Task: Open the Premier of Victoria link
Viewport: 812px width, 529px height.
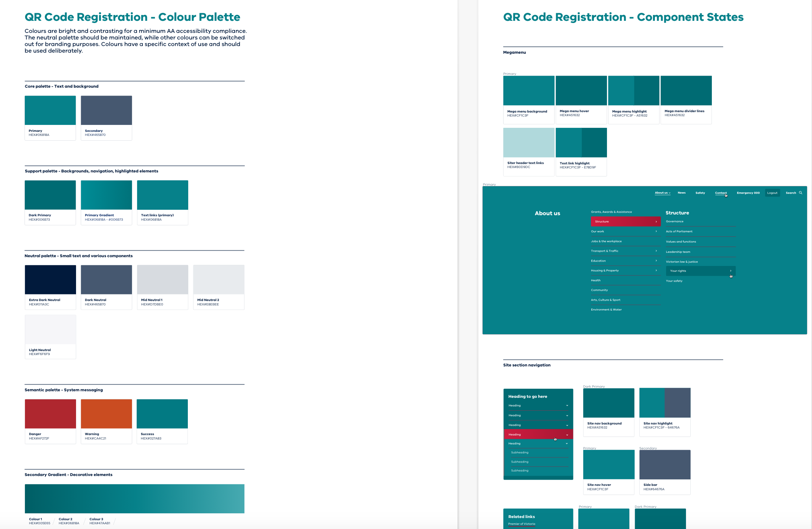Action: point(521,524)
